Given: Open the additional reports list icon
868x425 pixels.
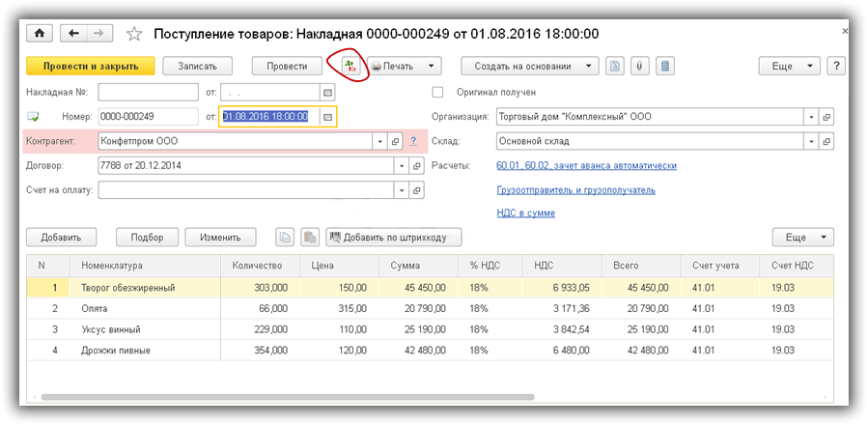Looking at the screenshot, I should point(665,67).
